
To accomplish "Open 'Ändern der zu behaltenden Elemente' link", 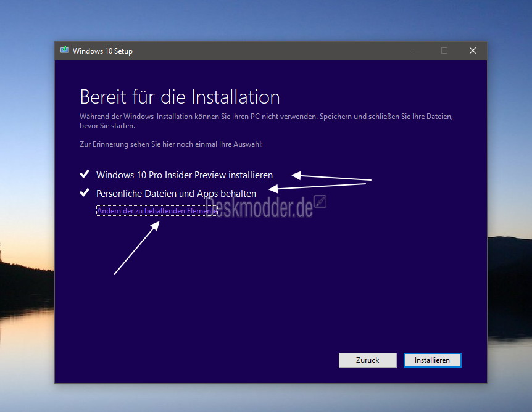I will pos(157,211).
